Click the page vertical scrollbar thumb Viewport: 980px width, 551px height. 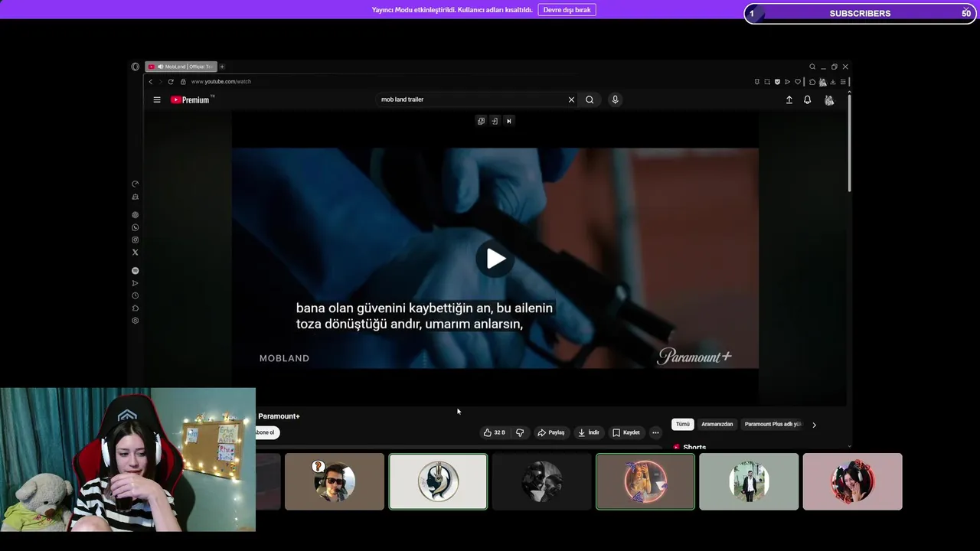click(x=849, y=142)
